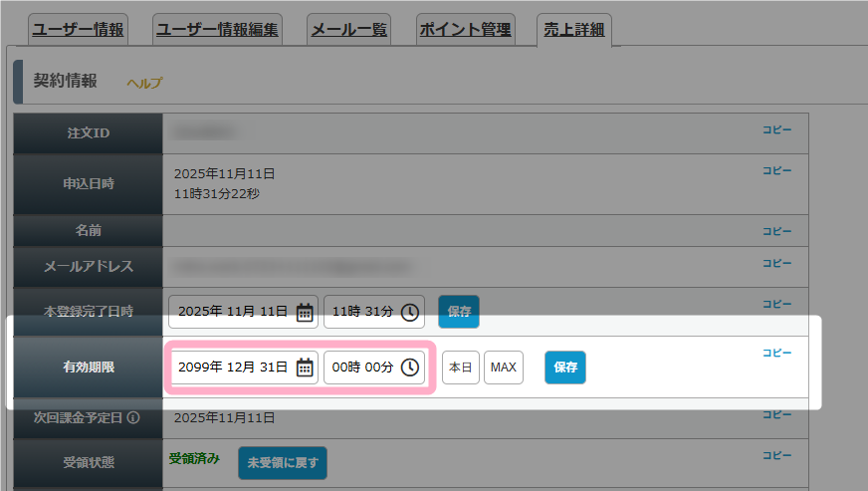This screenshot has width=868, height=491.
Task: Go to メール一覧 tab
Action: click(x=348, y=30)
